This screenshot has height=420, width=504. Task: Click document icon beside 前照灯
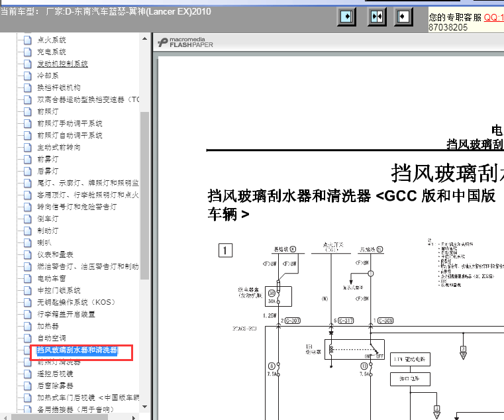click(x=28, y=111)
